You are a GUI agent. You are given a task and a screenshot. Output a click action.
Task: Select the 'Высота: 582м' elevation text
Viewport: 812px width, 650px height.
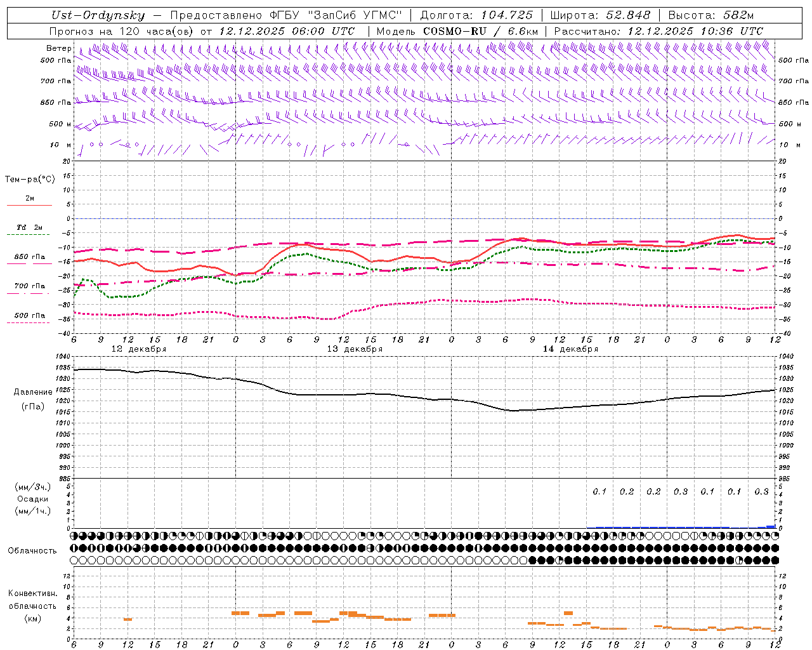711,15
